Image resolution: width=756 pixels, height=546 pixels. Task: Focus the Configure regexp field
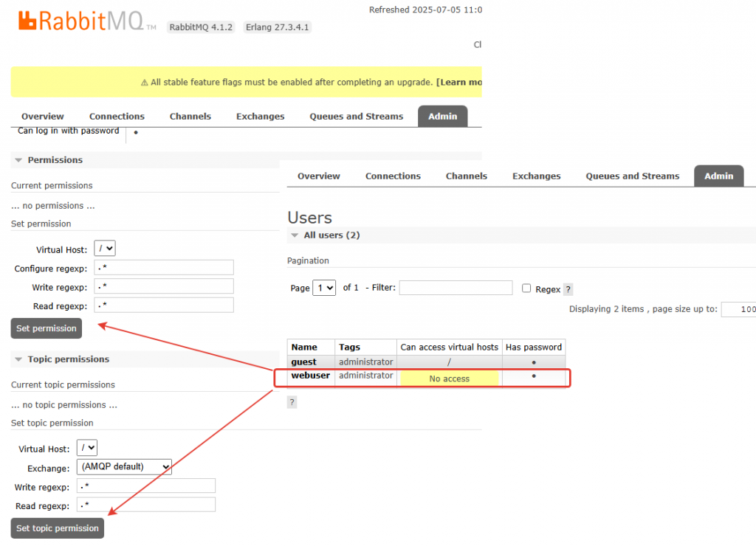[x=164, y=267]
